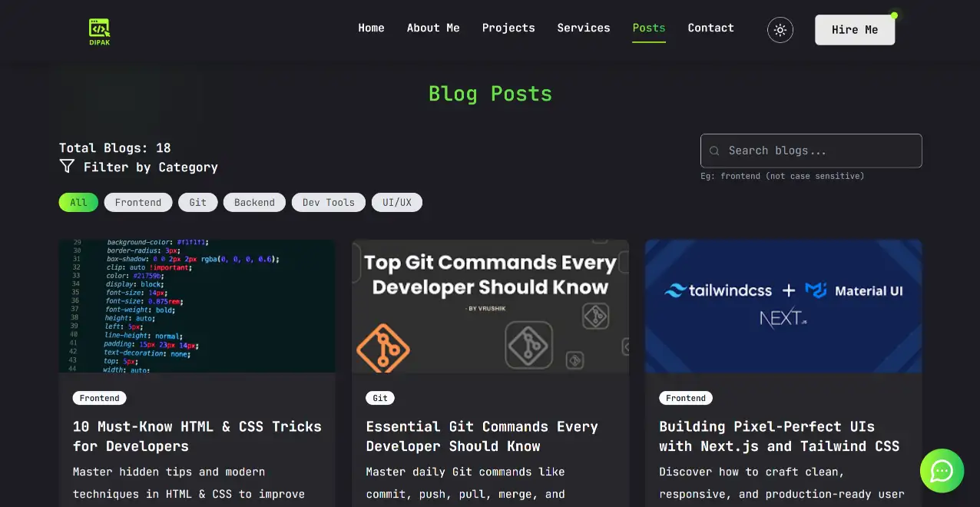Viewport: 980px width, 507px height.
Task: Click the funnel icon beside Filter by Category
Action: (x=67, y=166)
